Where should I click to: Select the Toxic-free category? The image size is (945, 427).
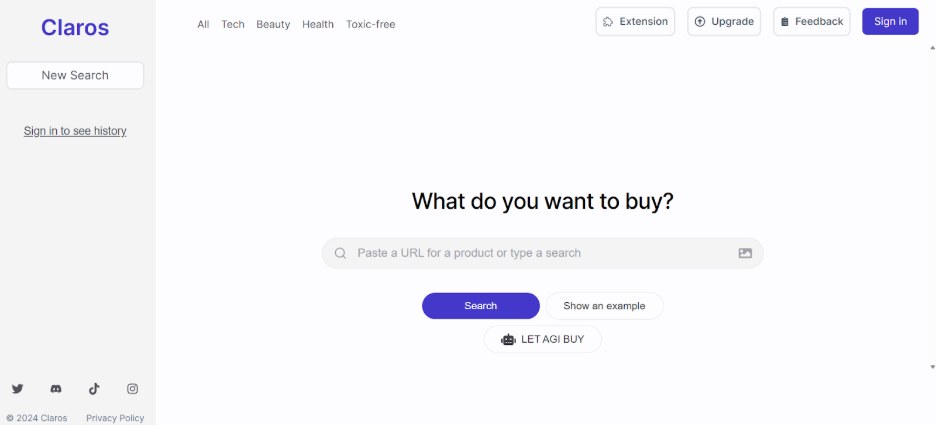point(370,24)
